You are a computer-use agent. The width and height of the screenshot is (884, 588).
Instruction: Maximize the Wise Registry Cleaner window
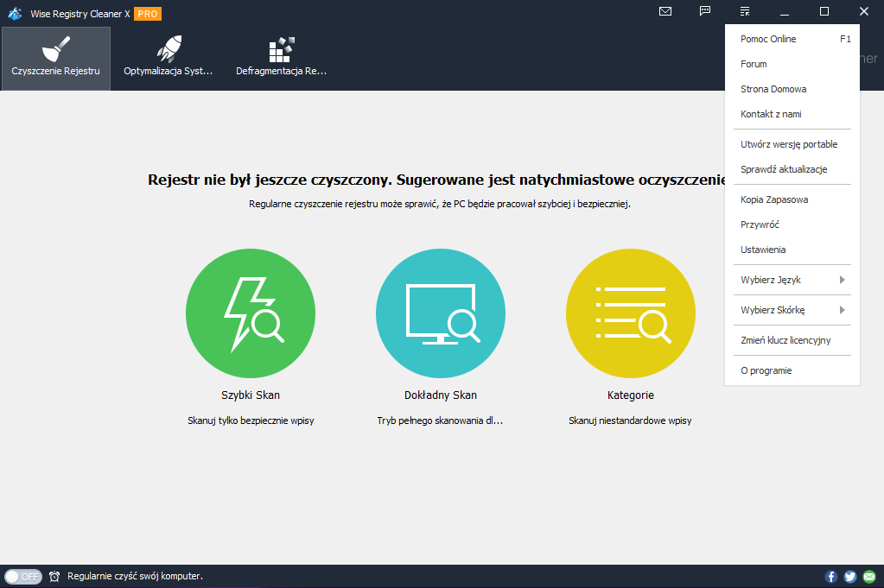point(824,11)
